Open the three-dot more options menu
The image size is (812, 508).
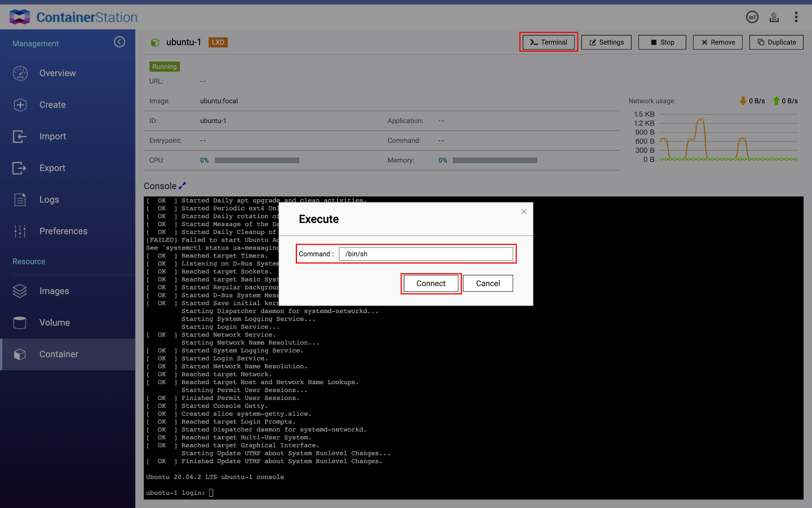[x=796, y=17]
